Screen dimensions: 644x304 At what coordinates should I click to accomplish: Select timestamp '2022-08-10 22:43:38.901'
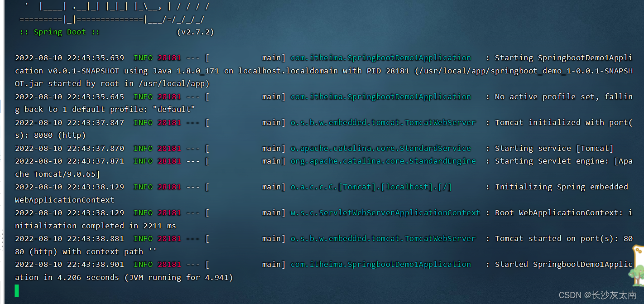(x=69, y=264)
